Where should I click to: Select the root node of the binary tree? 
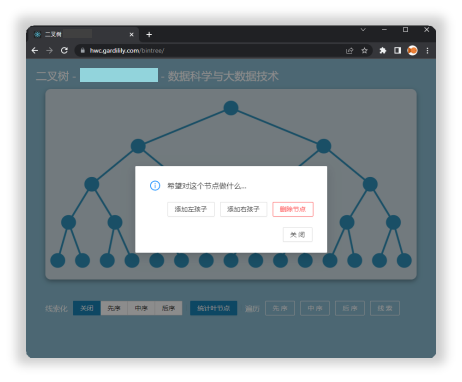pyautogui.click(x=231, y=108)
